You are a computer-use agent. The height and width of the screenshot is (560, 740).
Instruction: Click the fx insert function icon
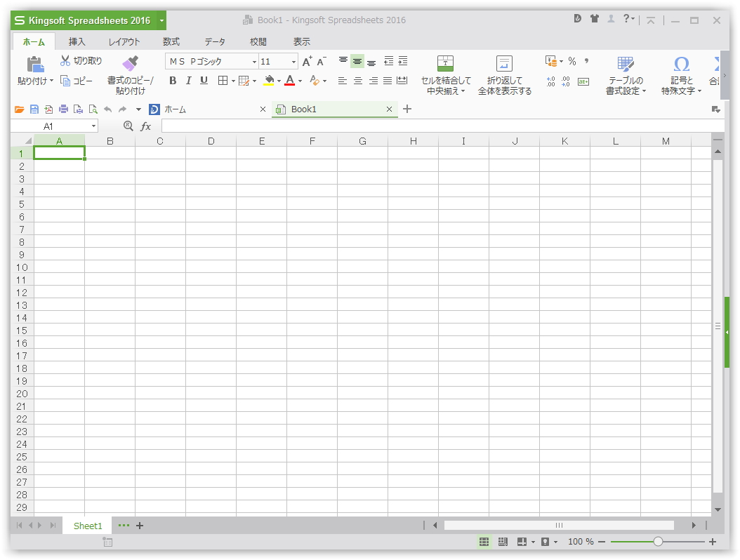click(145, 126)
